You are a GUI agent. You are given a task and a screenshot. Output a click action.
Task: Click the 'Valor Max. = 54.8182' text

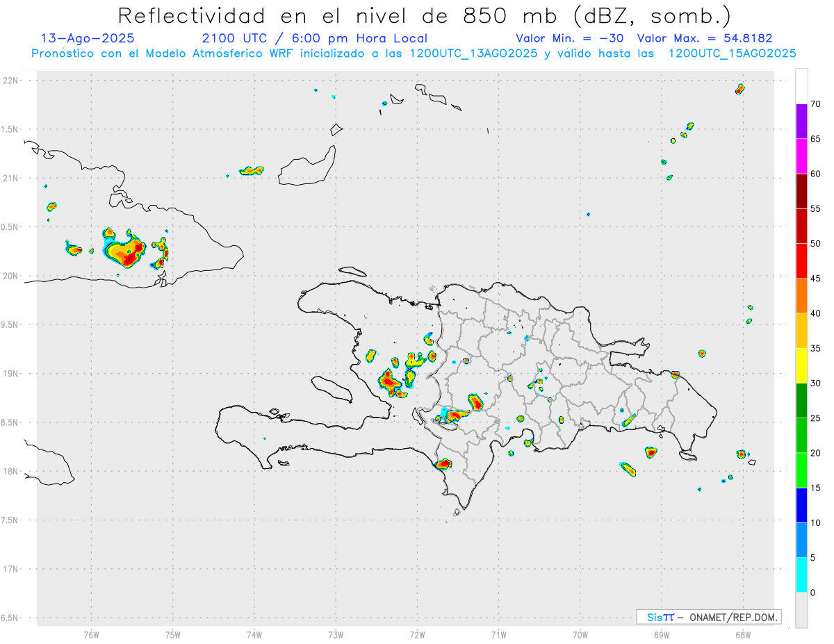click(705, 38)
